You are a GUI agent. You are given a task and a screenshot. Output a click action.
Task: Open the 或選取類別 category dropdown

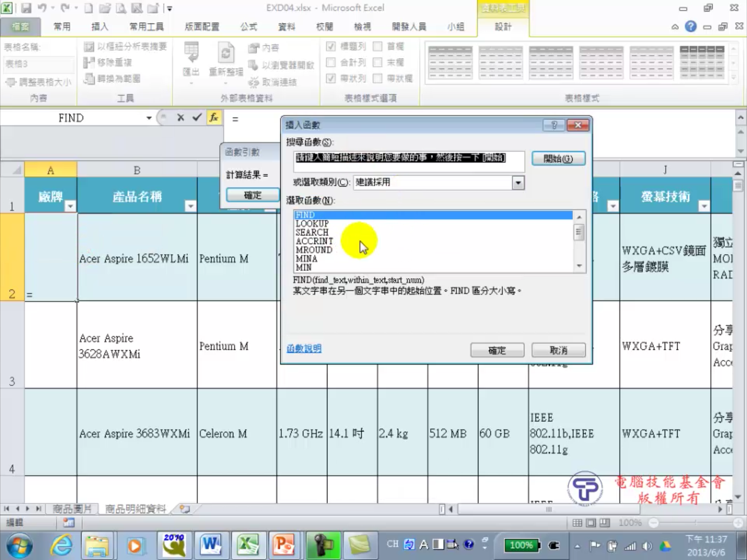518,182
